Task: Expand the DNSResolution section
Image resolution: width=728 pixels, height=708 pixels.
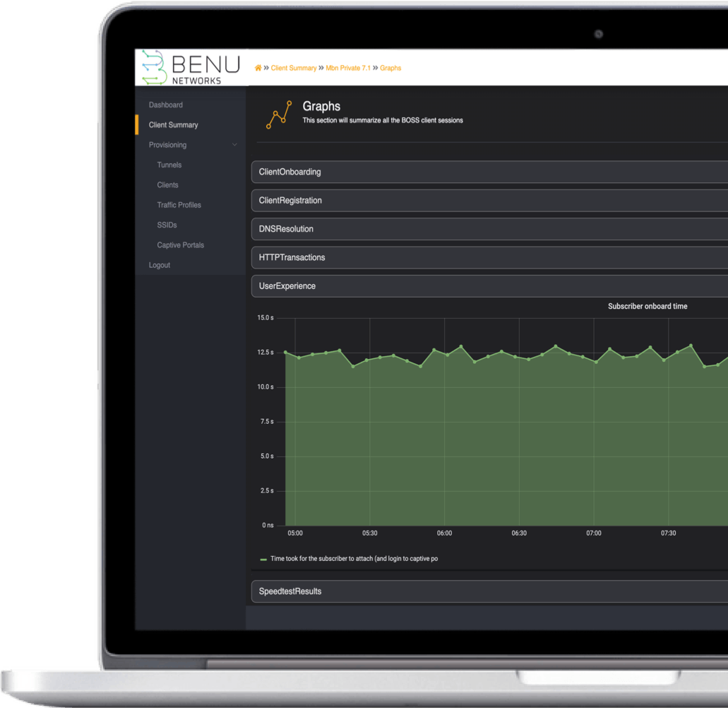Action: click(x=286, y=229)
